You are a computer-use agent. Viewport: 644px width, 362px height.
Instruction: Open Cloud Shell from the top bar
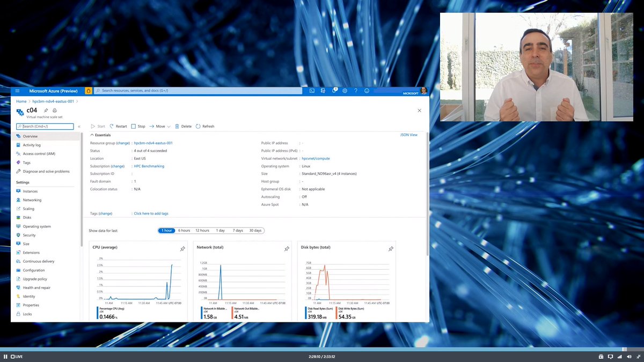click(x=312, y=91)
